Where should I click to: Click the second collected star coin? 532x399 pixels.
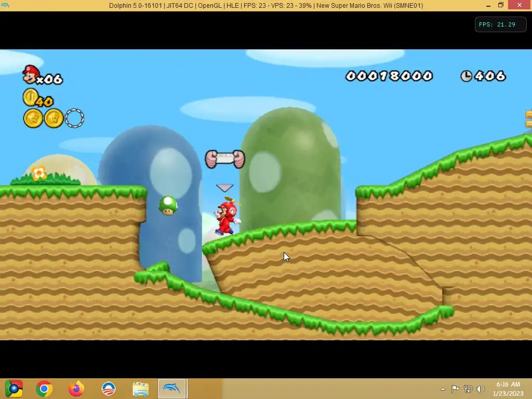point(54,118)
